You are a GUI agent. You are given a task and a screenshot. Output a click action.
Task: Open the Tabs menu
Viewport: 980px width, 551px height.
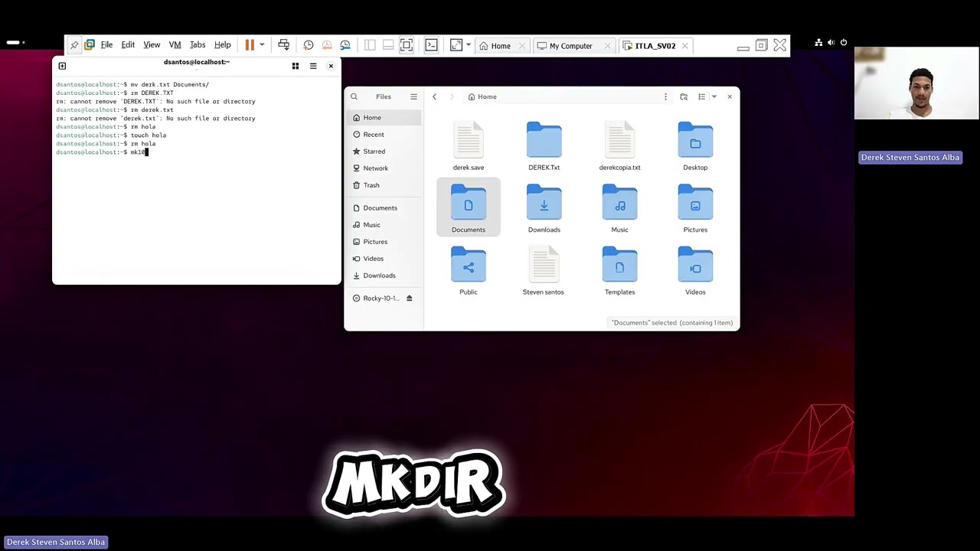[x=198, y=46]
